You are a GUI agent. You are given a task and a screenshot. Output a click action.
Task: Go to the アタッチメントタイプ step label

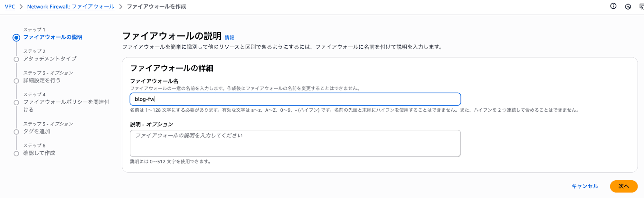50,59
